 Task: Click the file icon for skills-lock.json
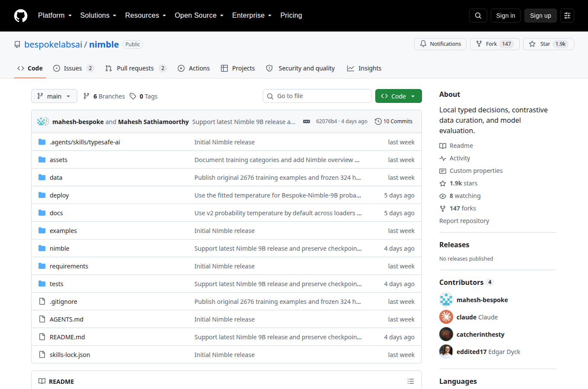(x=42, y=355)
